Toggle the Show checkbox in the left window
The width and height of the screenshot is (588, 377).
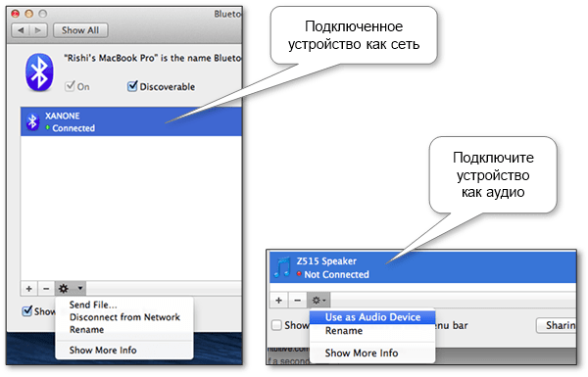[27, 310]
